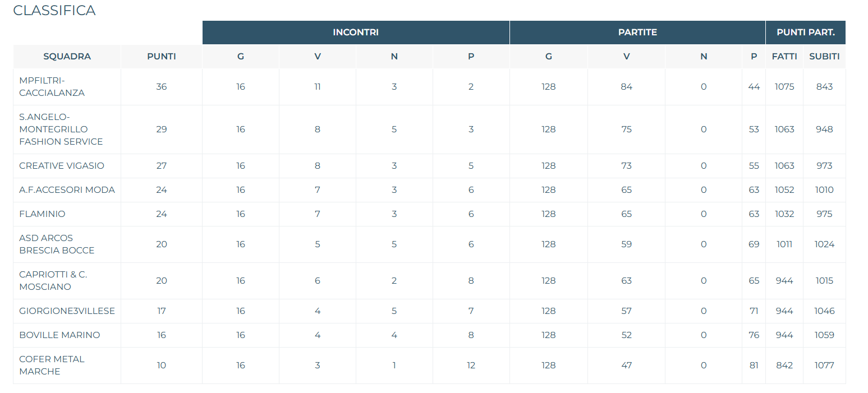Screen dimensions: 868x393
Task: Click the 27 points of CREATIVE VIGASIO
Action: [x=162, y=166]
